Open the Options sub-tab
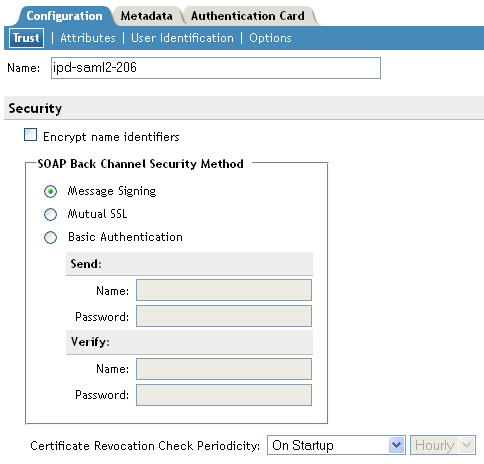Screen dimensions: 484x464 pyautogui.click(x=270, y=38)
